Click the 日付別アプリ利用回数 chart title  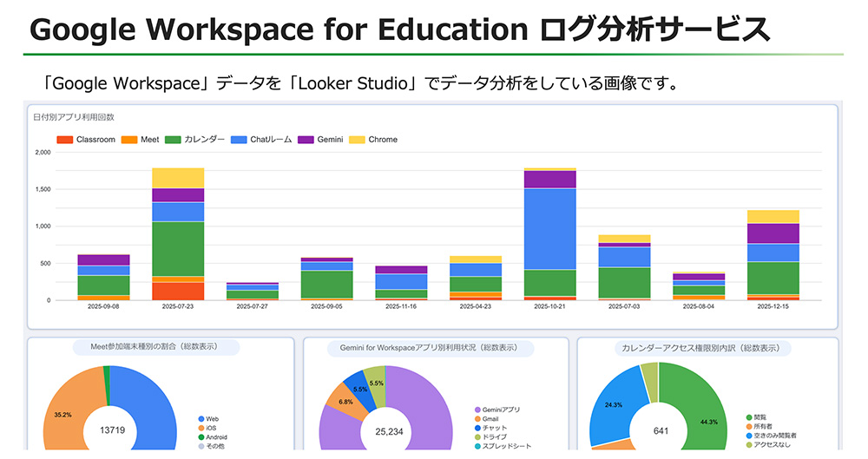point(74,116)
